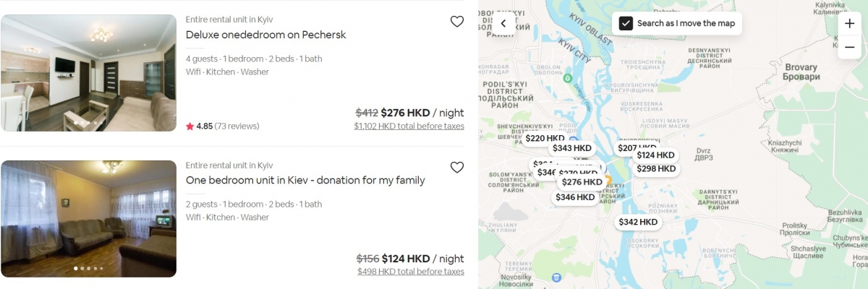
Task: Favorite the One bedroom unit in Kiev listing
Action: pyautogui.click(x=457, y=168)
